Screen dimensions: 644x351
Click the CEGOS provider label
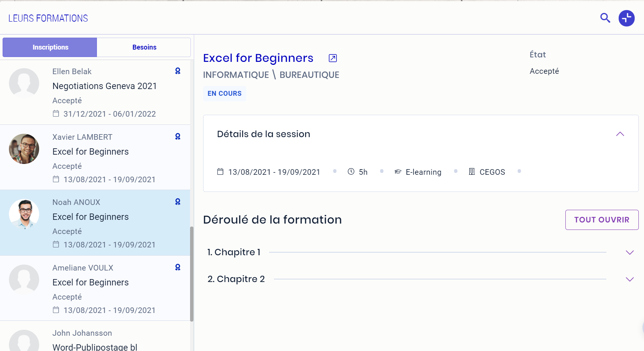[492, 172]
